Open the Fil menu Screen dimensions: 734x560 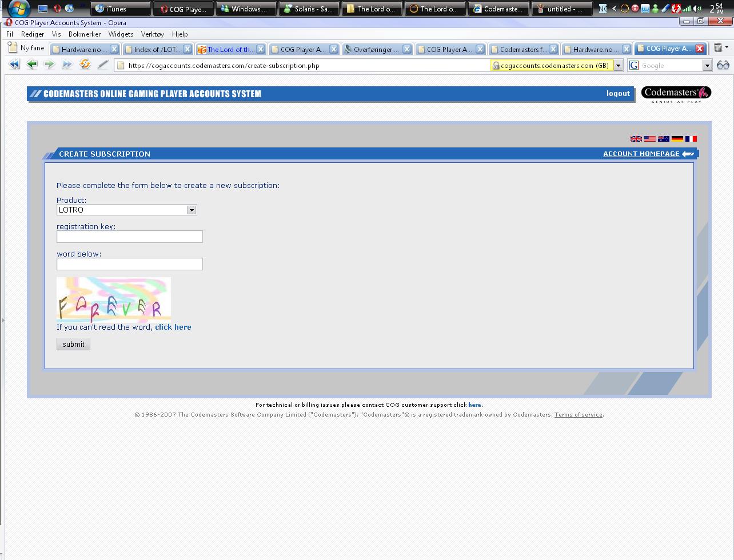tap(10, 34)
